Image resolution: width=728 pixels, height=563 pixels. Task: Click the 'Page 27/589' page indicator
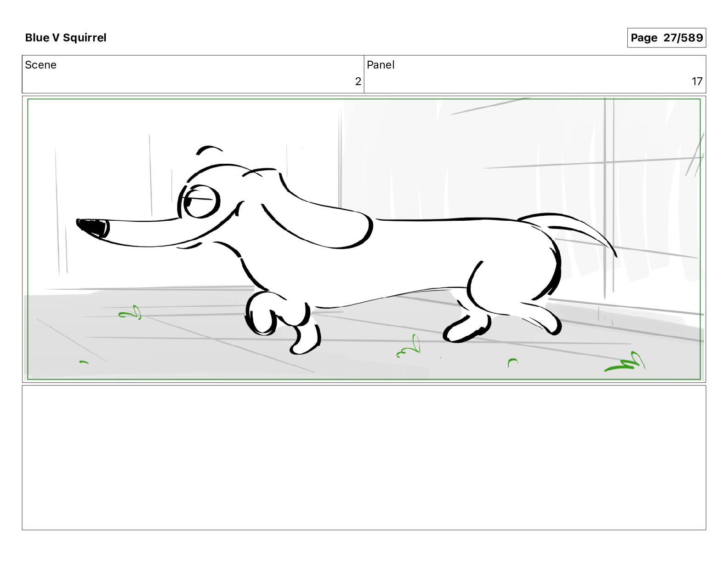coord(666,38)
